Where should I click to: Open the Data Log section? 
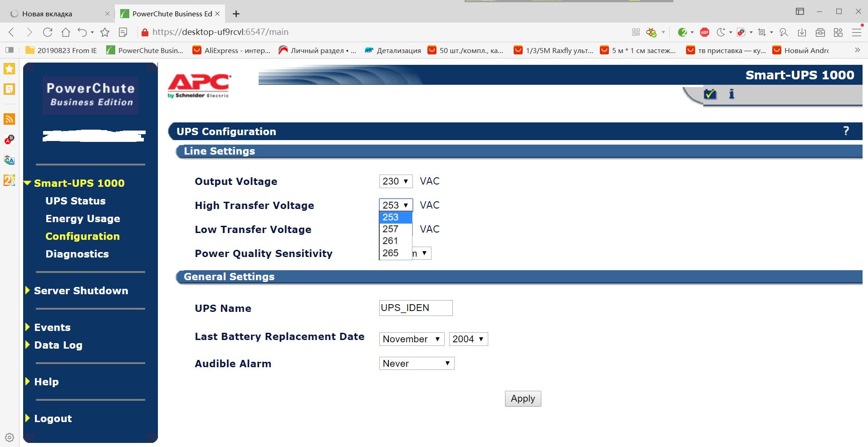point(58,345)
